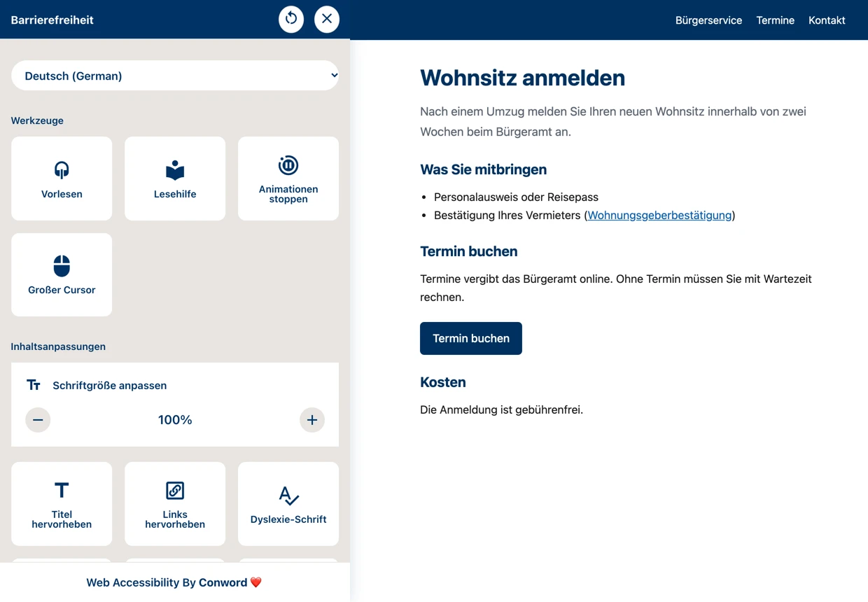
Task: Enable Dyslexie-Schrift font
Action: pyautogui.click(x=288, y=504)
